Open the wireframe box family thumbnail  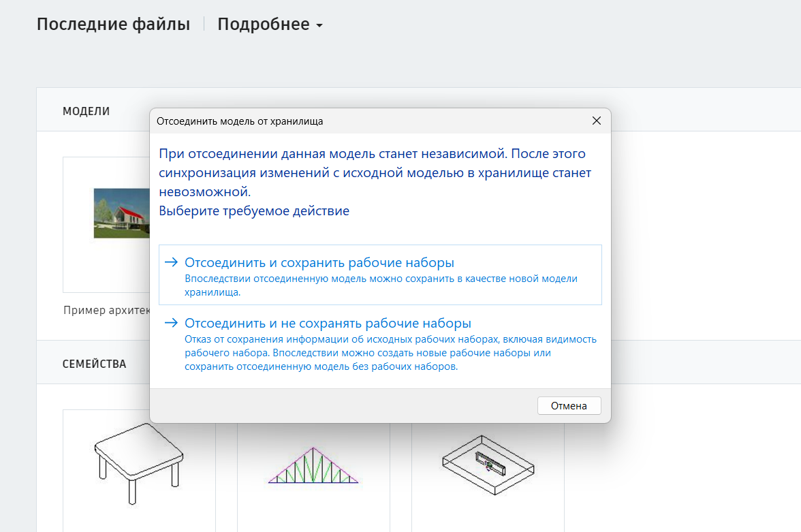pyautogui.click(x=488, y=465)
